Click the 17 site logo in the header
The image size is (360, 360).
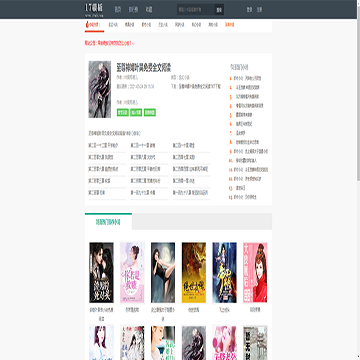[94, 9]
